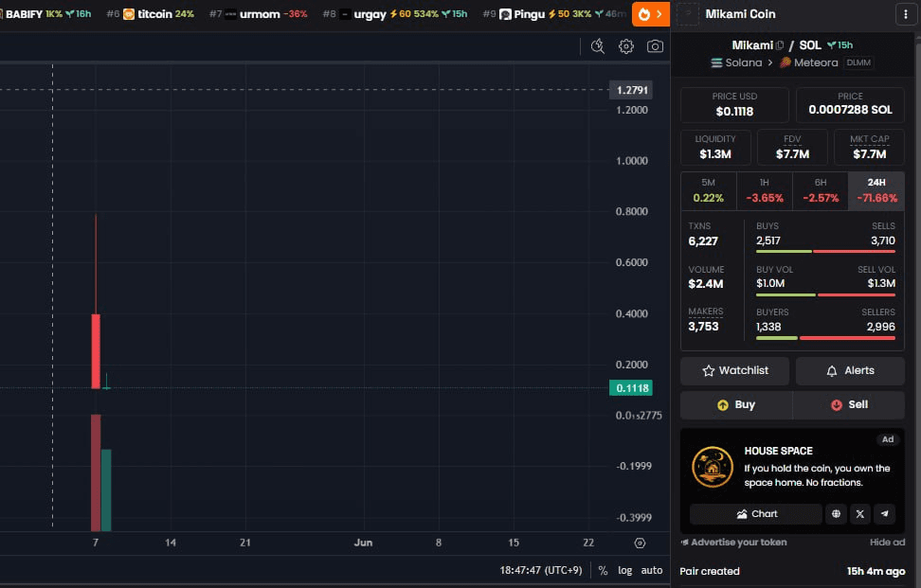Image resolution: width=921 pixels, height=588 pixels.
Task: Add pair to Watchlist
Action: point(734,370)
